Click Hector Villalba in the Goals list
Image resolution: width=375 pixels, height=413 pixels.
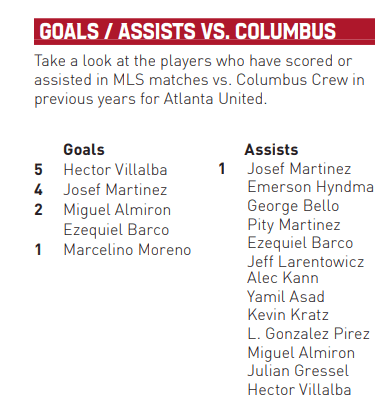click(x=115, y=170)
